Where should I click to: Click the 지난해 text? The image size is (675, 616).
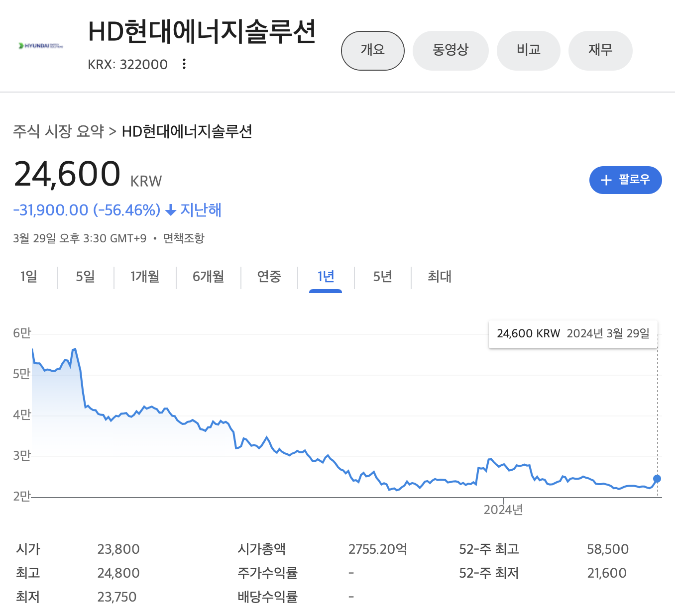(201, 210)
